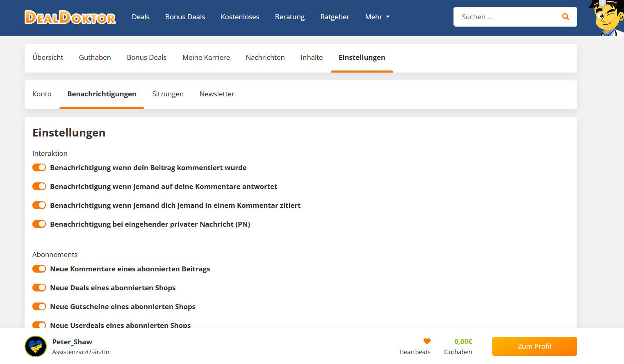Click the Zum Profil button
This screenshot has height=364, width=624.
[535, 346]
